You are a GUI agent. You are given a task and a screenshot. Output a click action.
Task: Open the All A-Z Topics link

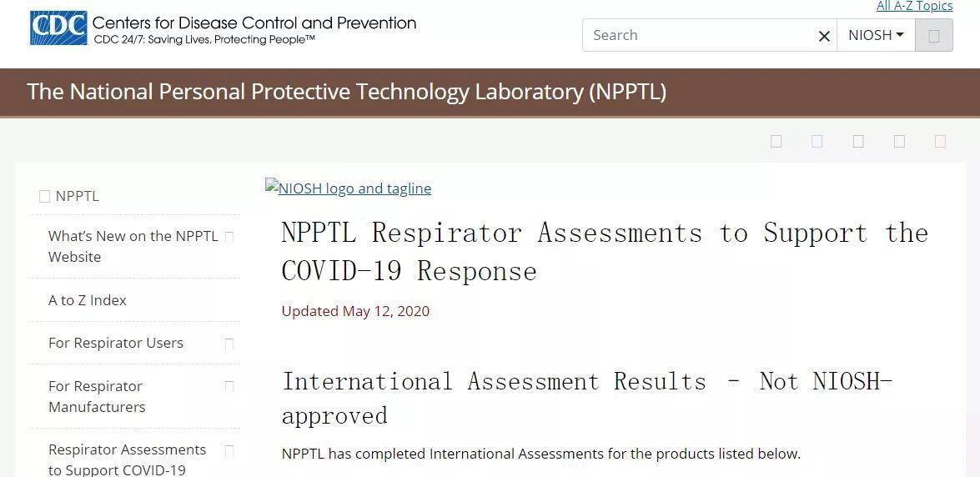914,6
